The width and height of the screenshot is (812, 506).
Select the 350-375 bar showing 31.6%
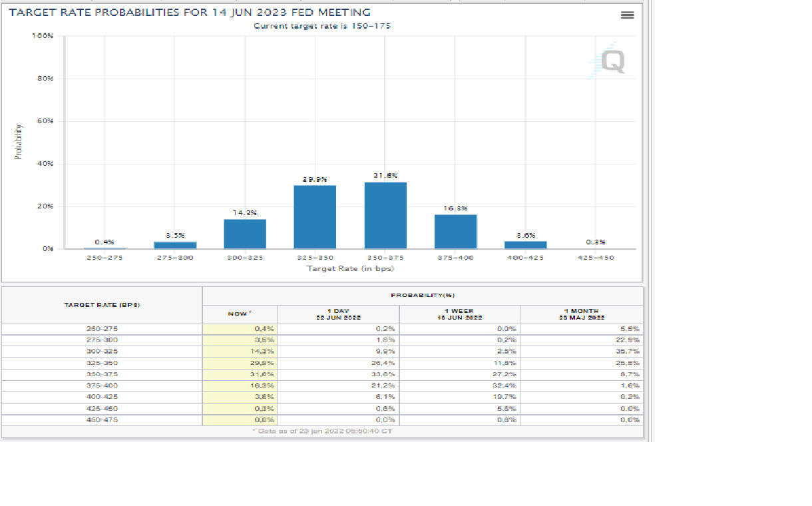(x=385, y=215)
